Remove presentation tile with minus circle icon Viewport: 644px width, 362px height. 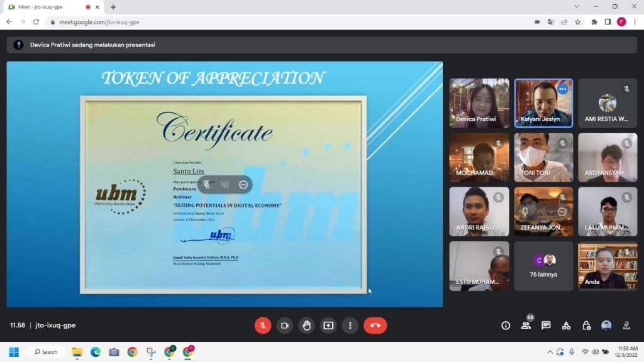point(243,185)
